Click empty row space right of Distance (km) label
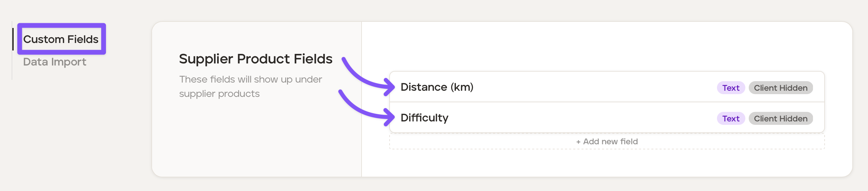 click(595, 87)
